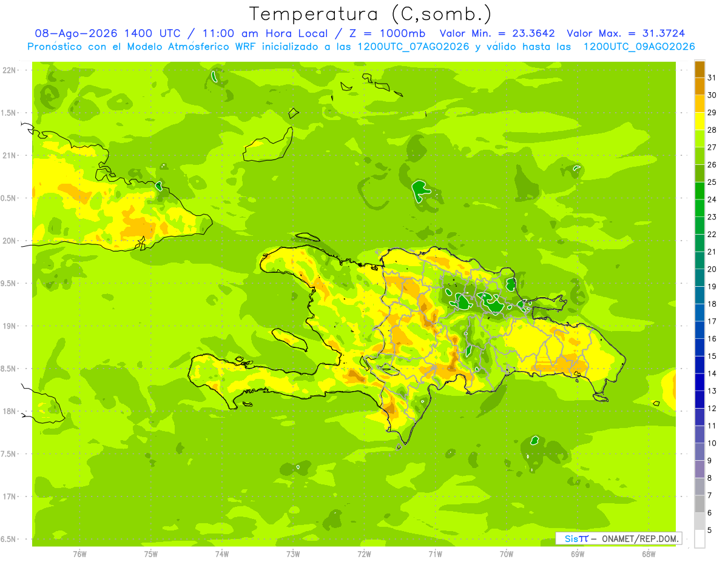Click the legend value "18"

click(x=712, y=304)
